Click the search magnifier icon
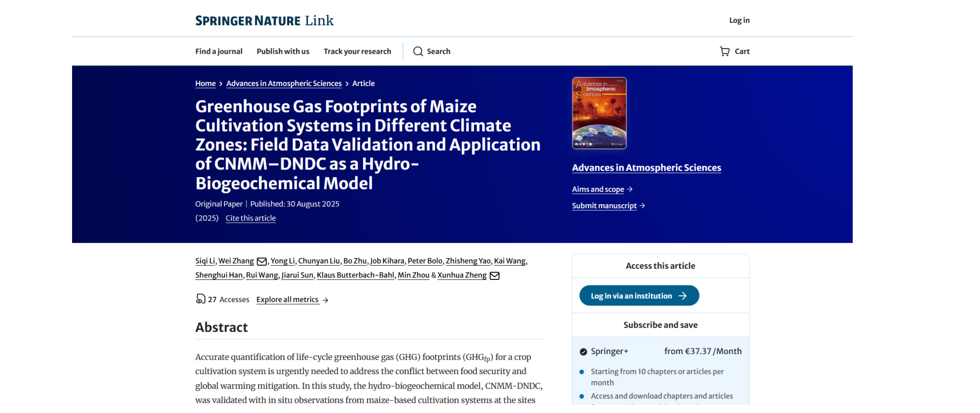The height and width of the screenshot is (413, 980). [418, 51]
